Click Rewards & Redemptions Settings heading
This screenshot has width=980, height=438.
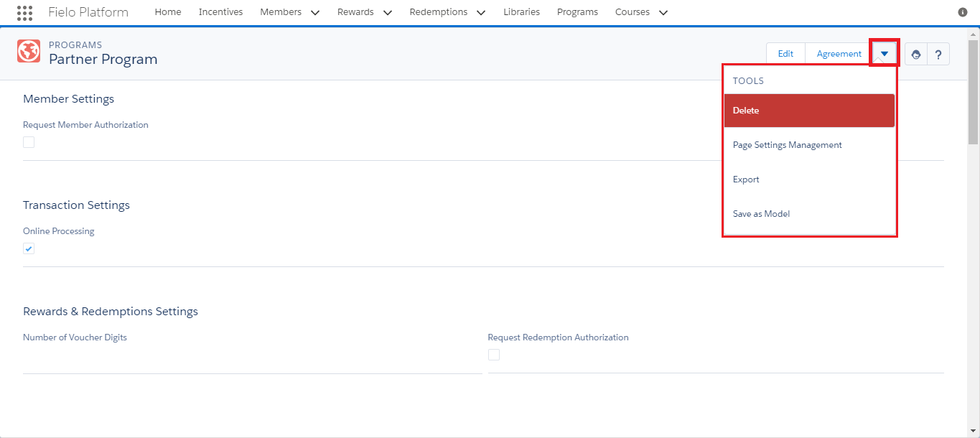pos(111,312)
